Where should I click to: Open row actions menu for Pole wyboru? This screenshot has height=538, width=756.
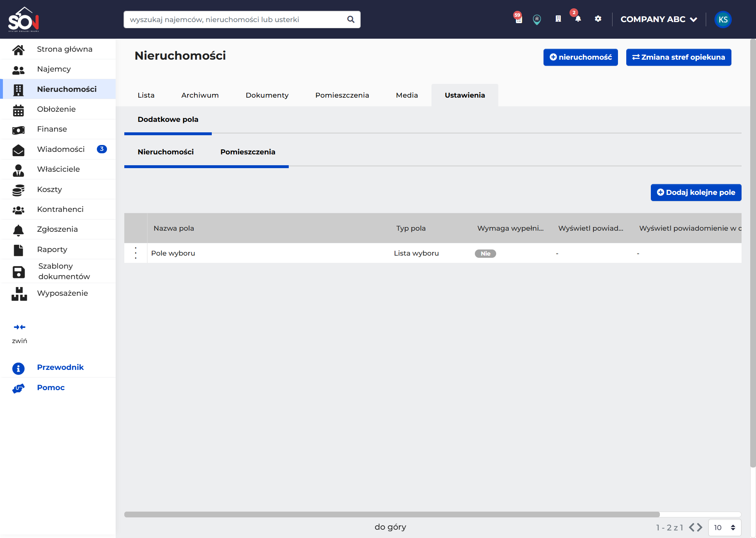tap(136, 253)
